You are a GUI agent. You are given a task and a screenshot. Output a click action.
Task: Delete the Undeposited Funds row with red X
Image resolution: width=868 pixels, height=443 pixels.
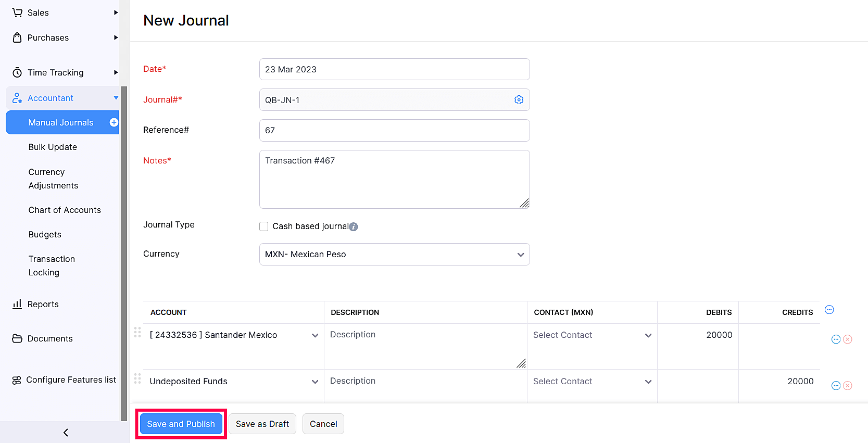[848, 386]
